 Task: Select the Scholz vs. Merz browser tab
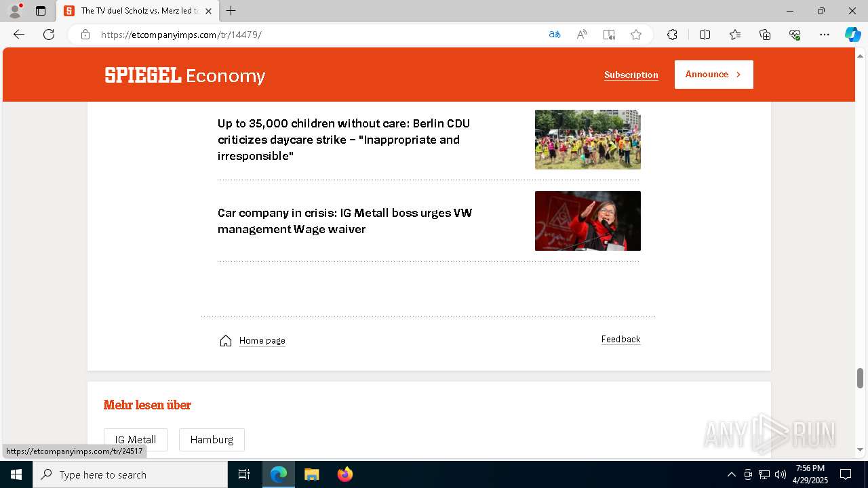[138, 11]
